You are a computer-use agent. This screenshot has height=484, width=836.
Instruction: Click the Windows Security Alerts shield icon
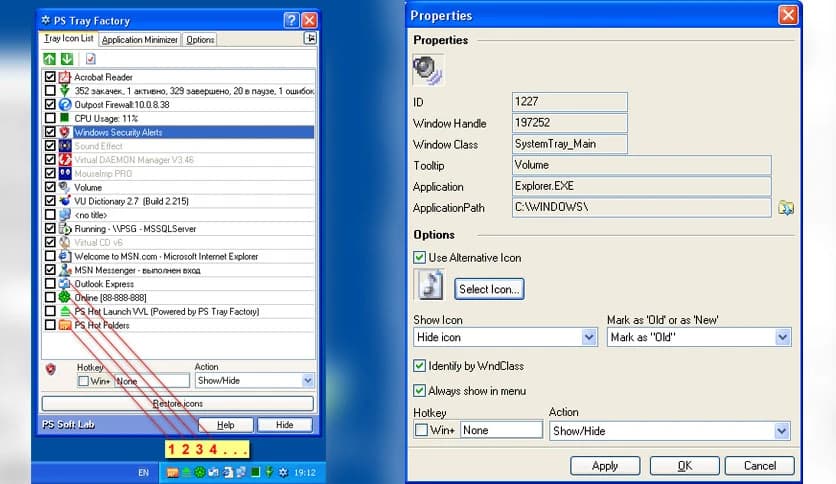click(x=65, y=132)
